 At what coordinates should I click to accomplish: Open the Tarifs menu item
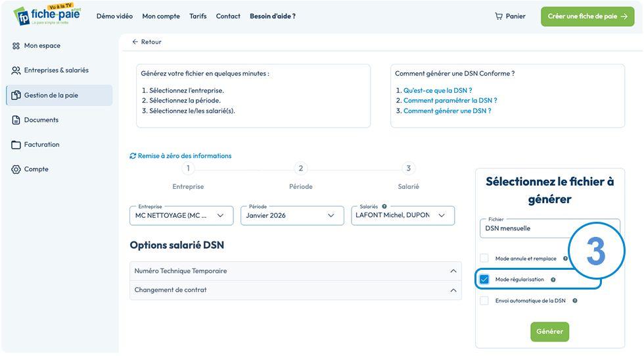point(198,16)
